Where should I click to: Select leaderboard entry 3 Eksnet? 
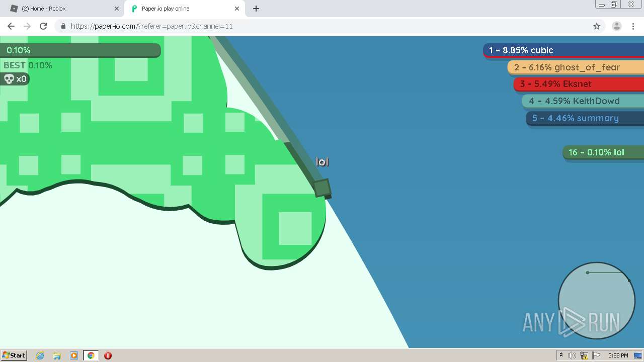(x=579, y=84)
